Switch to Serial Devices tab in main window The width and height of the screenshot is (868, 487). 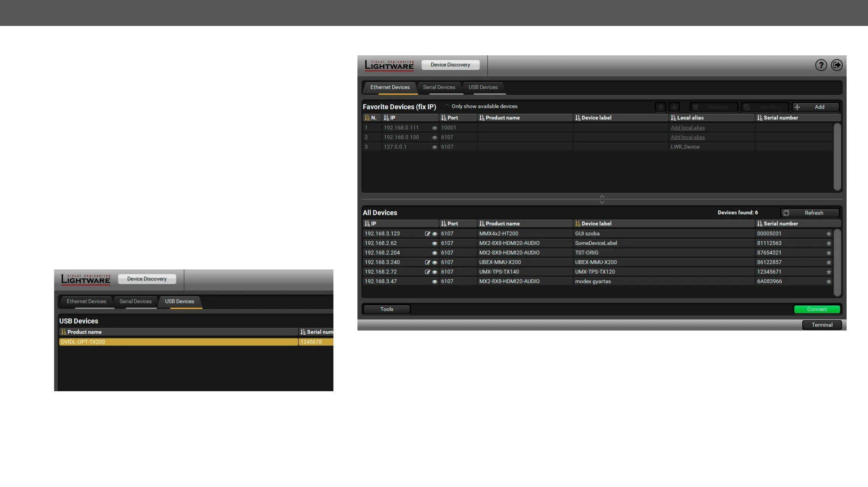(439, 87)
